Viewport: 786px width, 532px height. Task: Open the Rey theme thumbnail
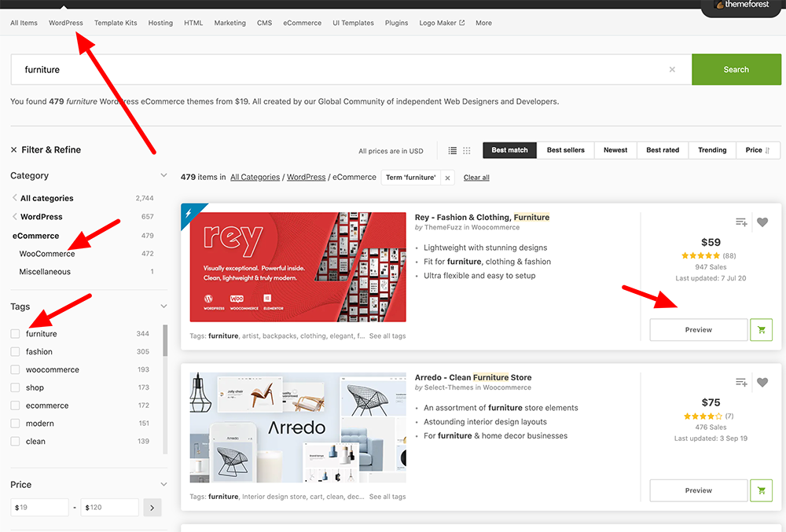(x=298, y=267)
